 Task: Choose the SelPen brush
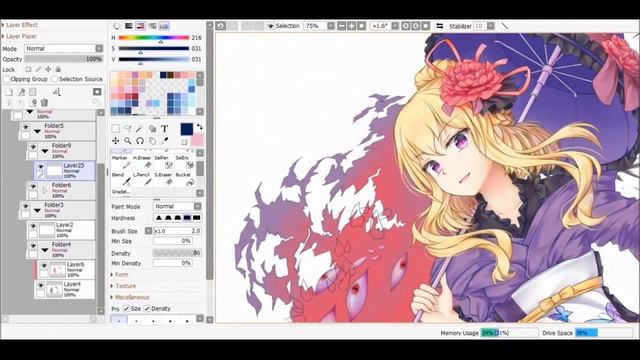click(x=163, y=162)
